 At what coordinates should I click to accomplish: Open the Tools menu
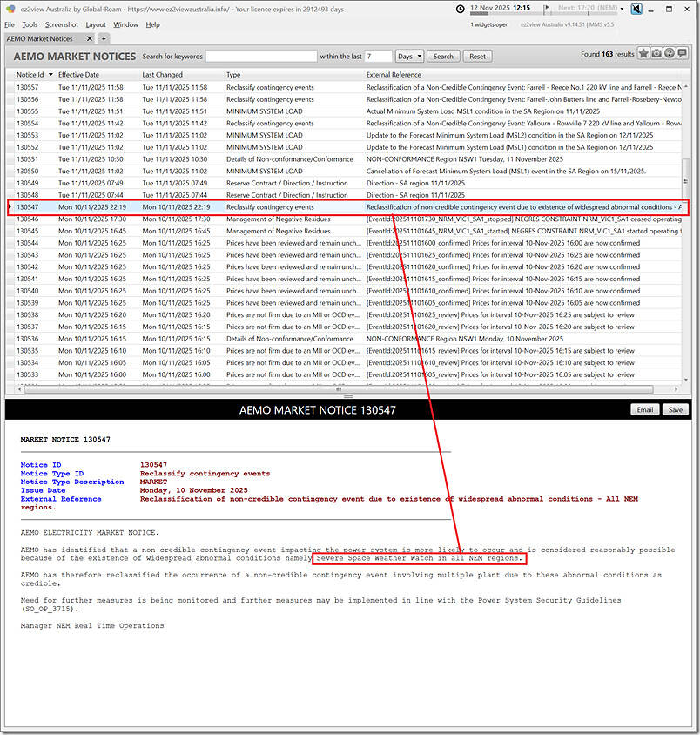[x=30, y=24]
